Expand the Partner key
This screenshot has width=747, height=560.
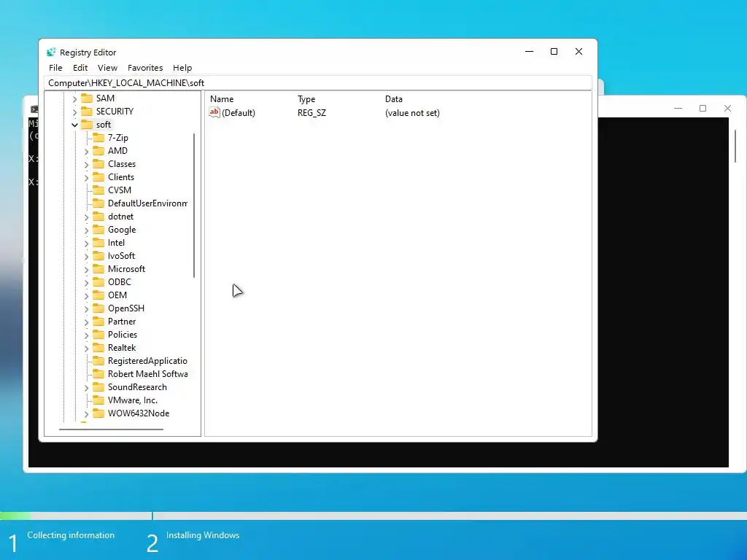[86, 322]
